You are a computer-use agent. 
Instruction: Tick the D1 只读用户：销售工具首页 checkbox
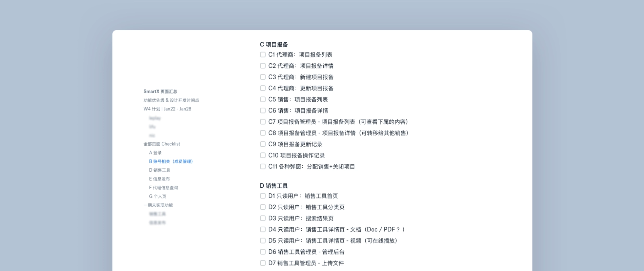pos(263,196)
